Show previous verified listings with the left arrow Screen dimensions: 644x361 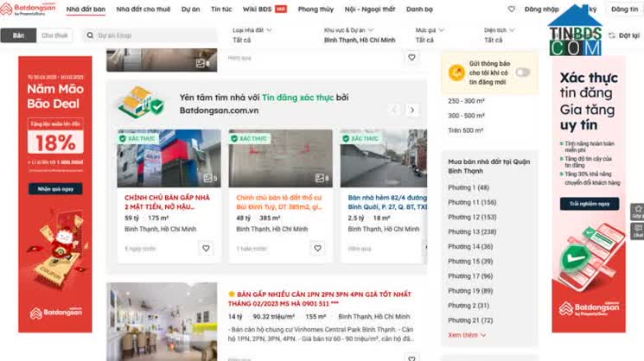(x=394, y=110)
